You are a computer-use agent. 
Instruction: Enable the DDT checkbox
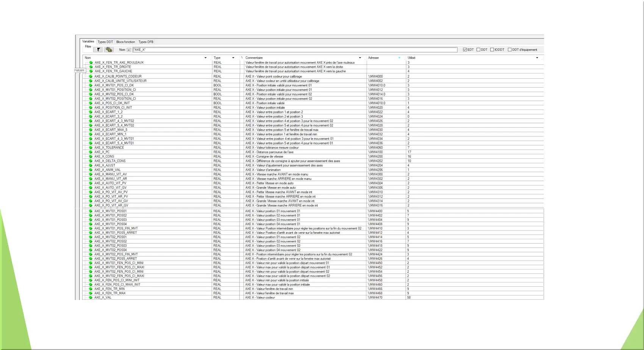(478, 50)
